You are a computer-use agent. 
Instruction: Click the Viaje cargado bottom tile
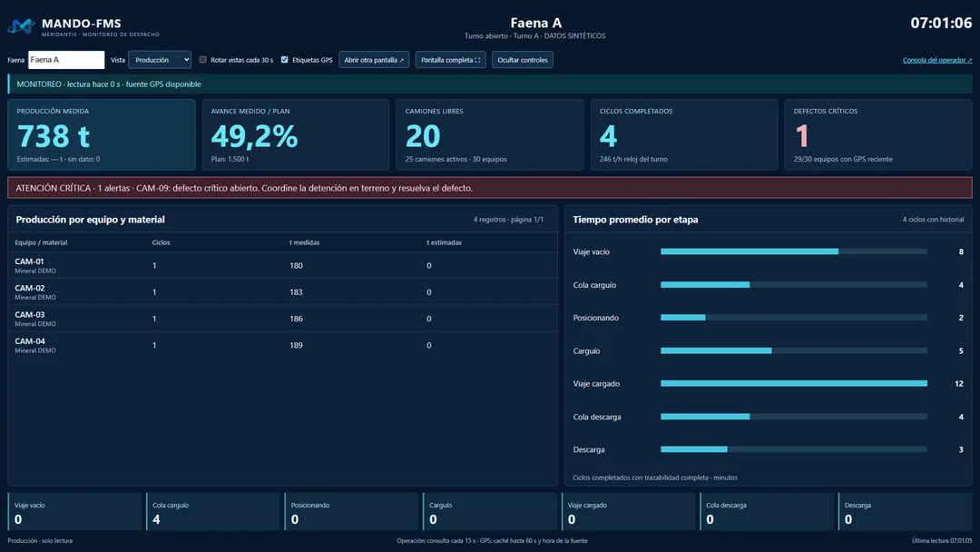click(x=628, y=512)
